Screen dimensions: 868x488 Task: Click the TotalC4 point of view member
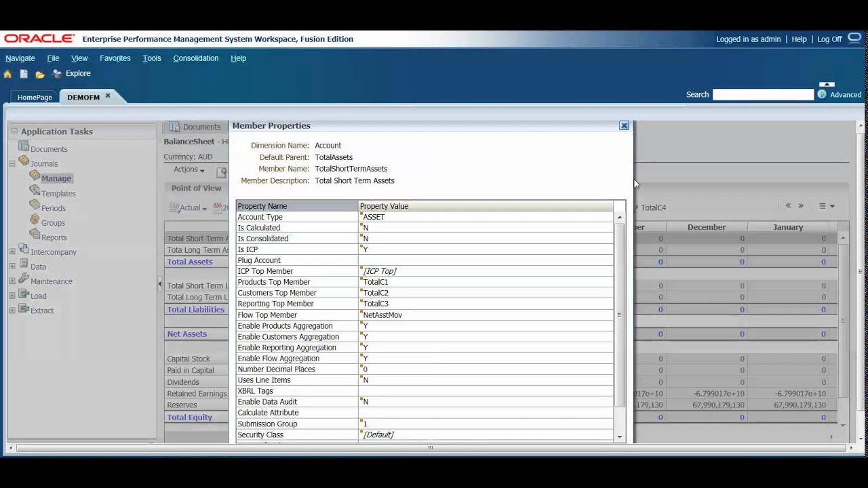tap(653, 208)
